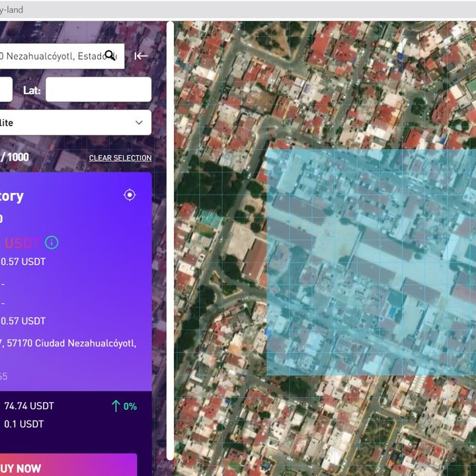Click the highlighted blue selected land area

point(370,264)
